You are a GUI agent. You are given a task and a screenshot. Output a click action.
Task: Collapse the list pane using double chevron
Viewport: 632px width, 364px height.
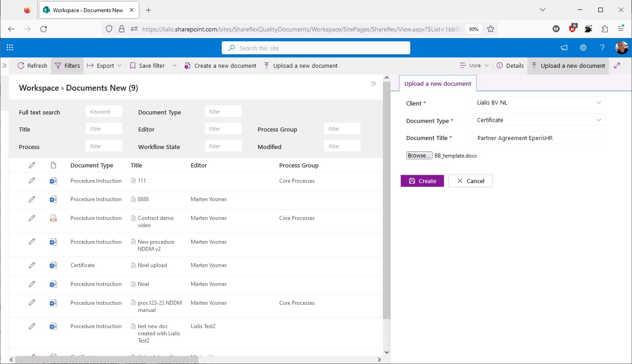[x=373, y=83]
